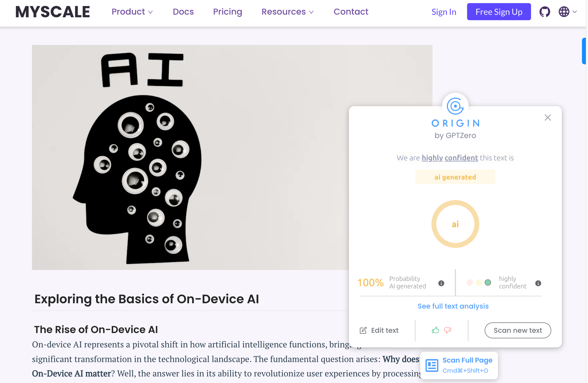Viewport: 588px width, 383px height.
Task: Click the thumbs up feedback icon
Action: click(435, 330)
